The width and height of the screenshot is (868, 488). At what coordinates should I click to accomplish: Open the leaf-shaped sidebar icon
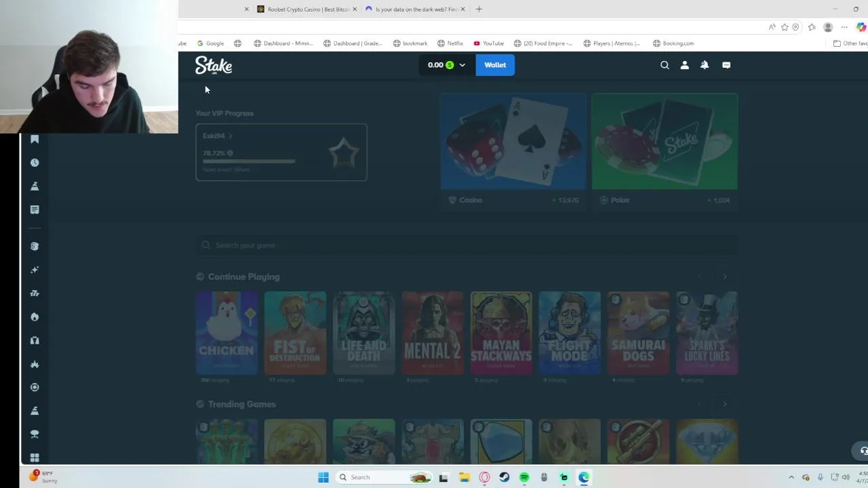pos(35,364)
